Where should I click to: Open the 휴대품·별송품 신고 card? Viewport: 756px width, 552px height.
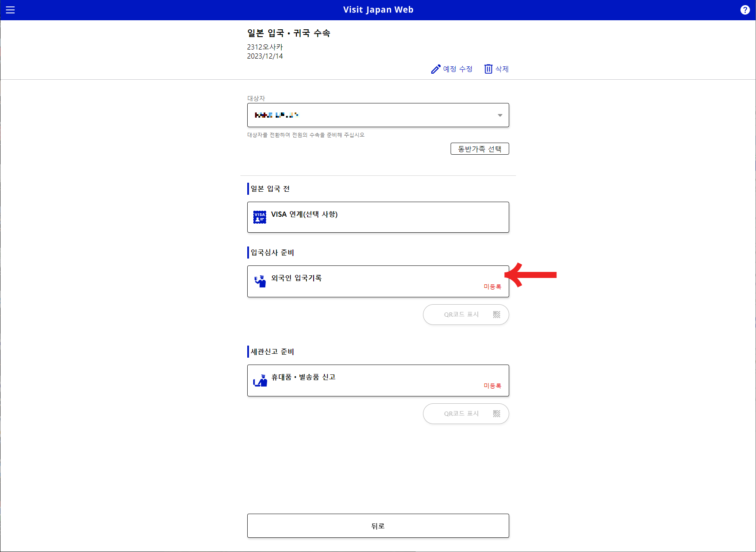pyautogui.click(x=378, y=380)
